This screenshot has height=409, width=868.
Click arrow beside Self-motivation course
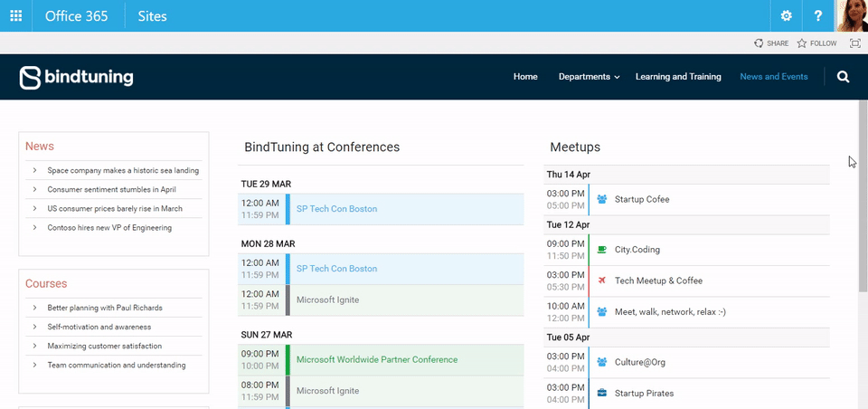point(34,327)
